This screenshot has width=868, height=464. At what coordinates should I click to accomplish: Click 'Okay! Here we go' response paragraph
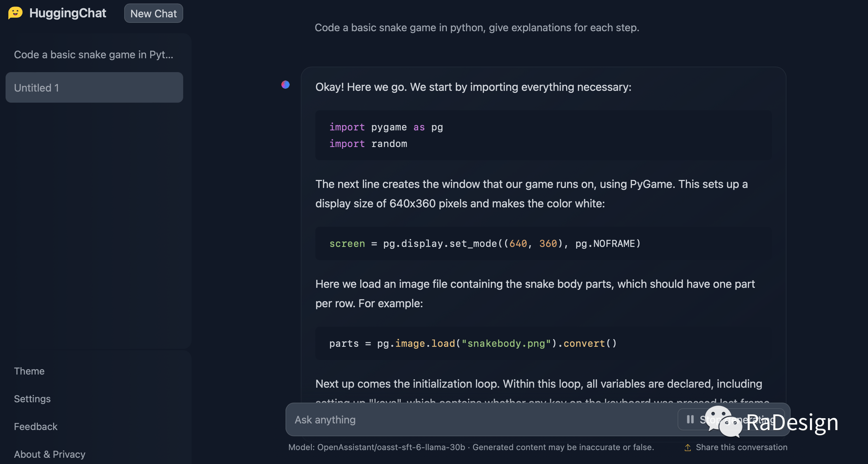pyautogui.click(x=473, y=87)
